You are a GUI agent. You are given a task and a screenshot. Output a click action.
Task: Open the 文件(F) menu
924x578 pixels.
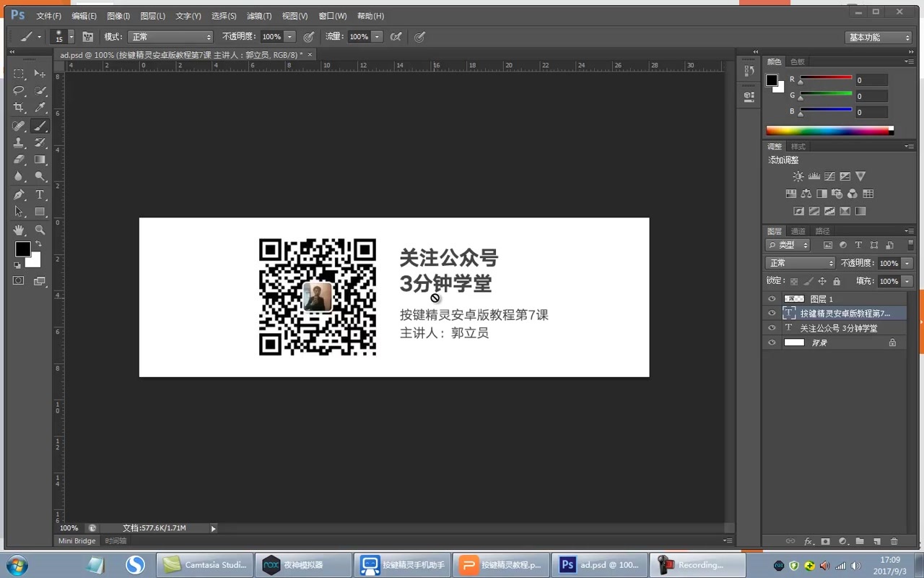pos(49,16)
